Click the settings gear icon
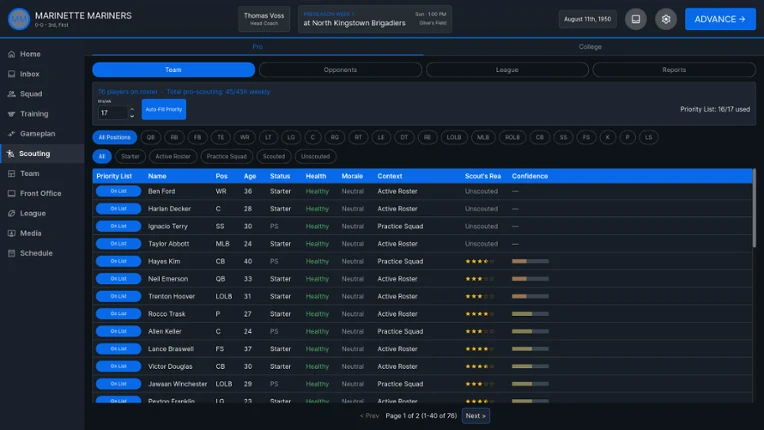 click(666, 19)
